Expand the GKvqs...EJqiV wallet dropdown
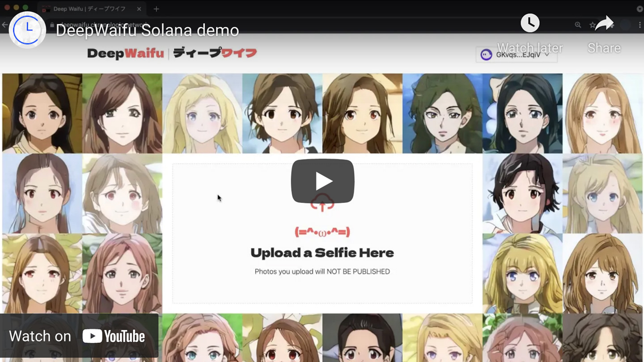The image size is (644, 362). click(x=517, y=55)
